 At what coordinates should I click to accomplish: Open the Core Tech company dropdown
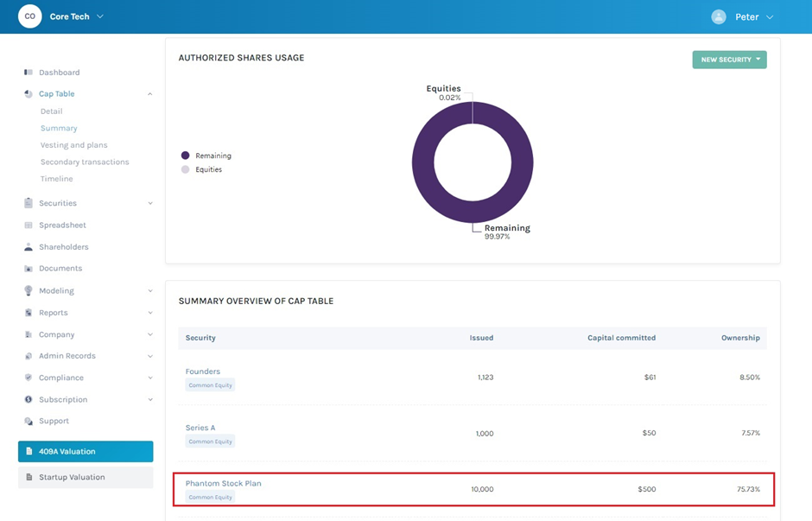point(77,16)
